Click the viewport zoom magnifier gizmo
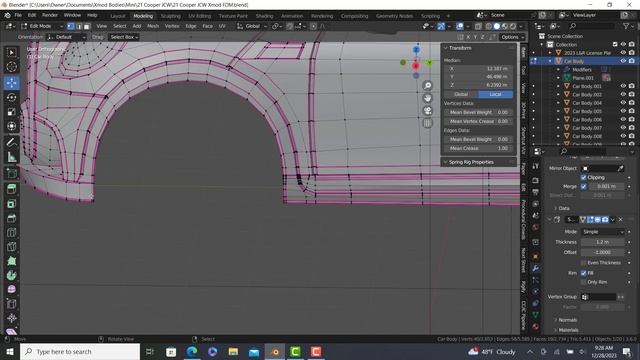The image size is (640, 360). pyautogui.click(x=427, y=85)
